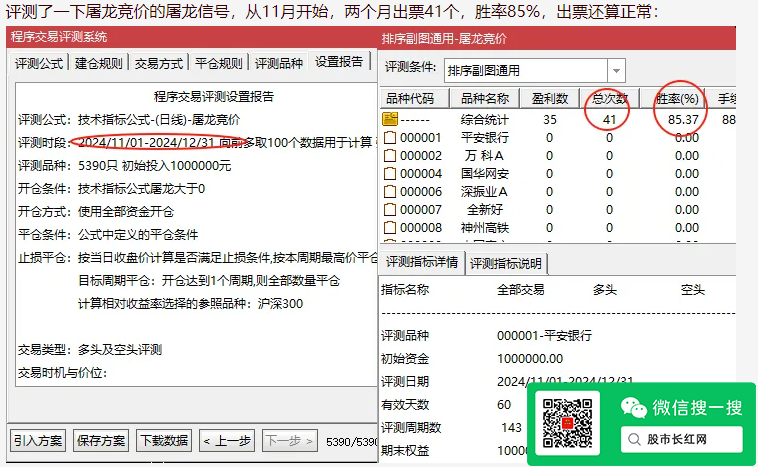This screenshot has height=467, width=758.
Task: Click the 评测公式 line in the report
Action: point(129,119)
